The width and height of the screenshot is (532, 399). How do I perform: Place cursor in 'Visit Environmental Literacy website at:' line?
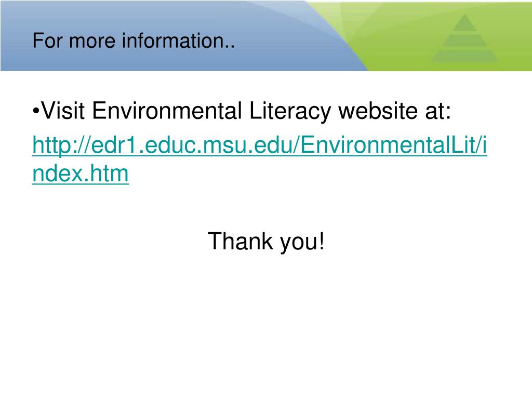point(242,111)
